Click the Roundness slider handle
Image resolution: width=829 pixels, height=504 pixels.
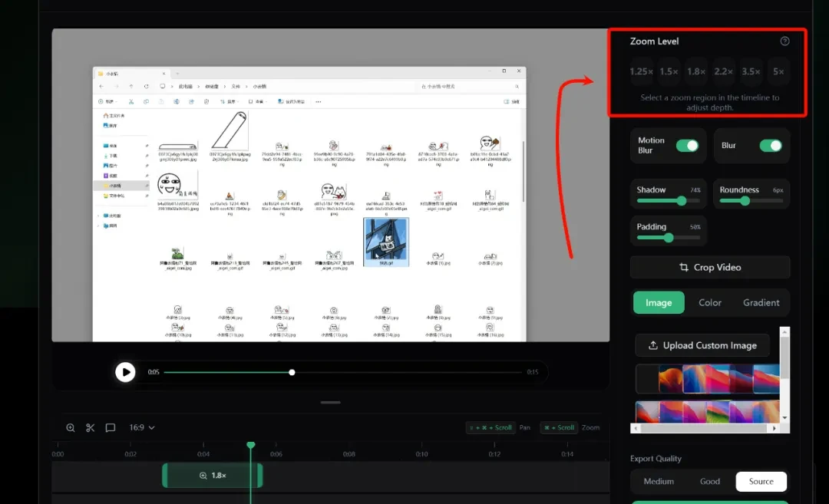745,201
